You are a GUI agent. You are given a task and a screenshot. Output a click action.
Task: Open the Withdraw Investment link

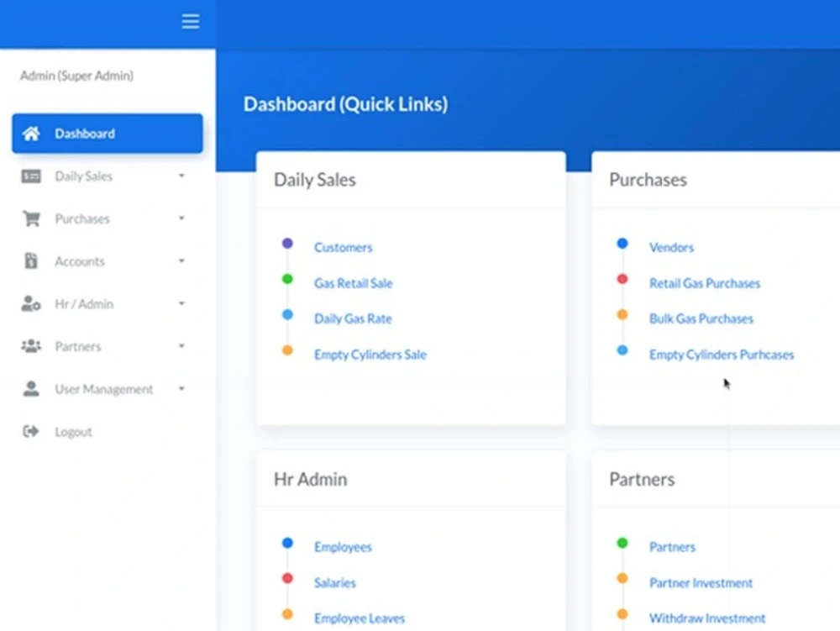(x=707, y=618)
